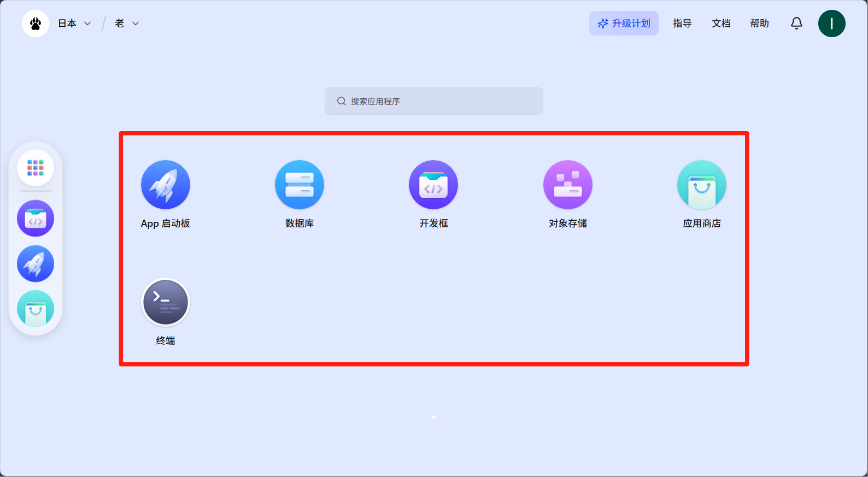This screenshot has height=477, width=868.
Task: Launch the 终端 terminal app
Action: (x=165, y=302)
